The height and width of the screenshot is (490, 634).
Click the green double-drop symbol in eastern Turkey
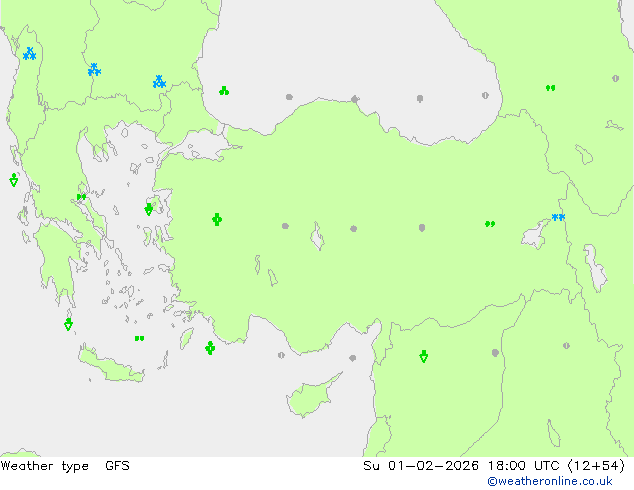[490, 224]
